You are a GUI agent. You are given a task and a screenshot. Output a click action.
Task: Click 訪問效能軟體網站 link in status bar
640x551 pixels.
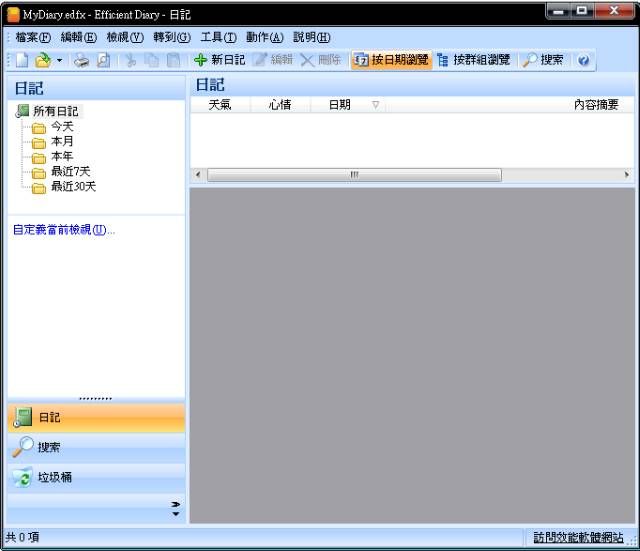(x=584, y=537)
